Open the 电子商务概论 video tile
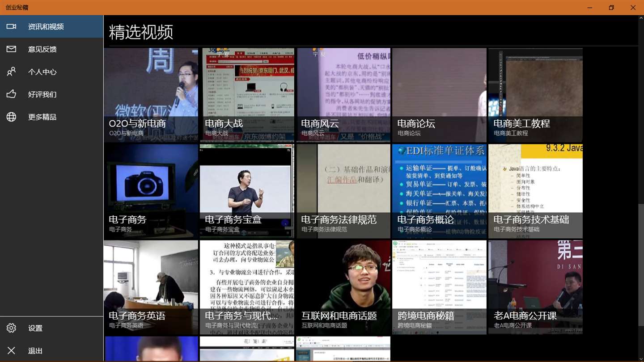The height and width of the screenshot is (362, 644). point(439,191)
